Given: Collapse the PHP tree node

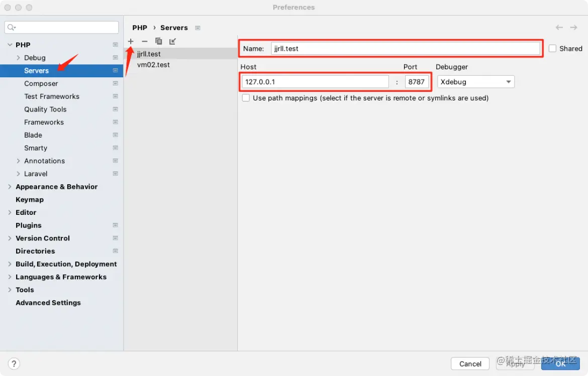Looking at the screenshot, I should (x=10, y=45).
